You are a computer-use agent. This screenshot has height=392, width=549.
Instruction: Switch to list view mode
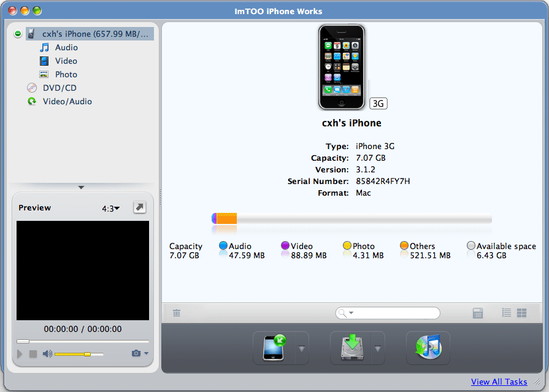click(x=506, y=313)
